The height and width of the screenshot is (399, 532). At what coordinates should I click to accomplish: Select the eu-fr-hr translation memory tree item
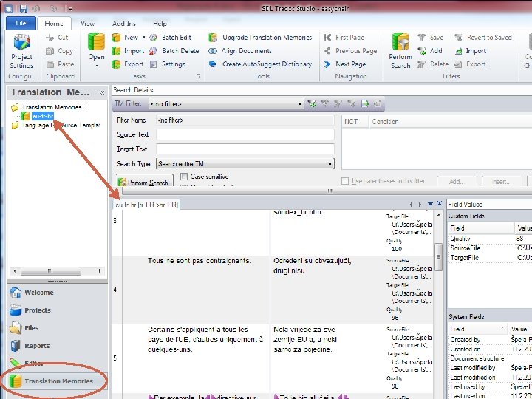(x=42, y=117)
